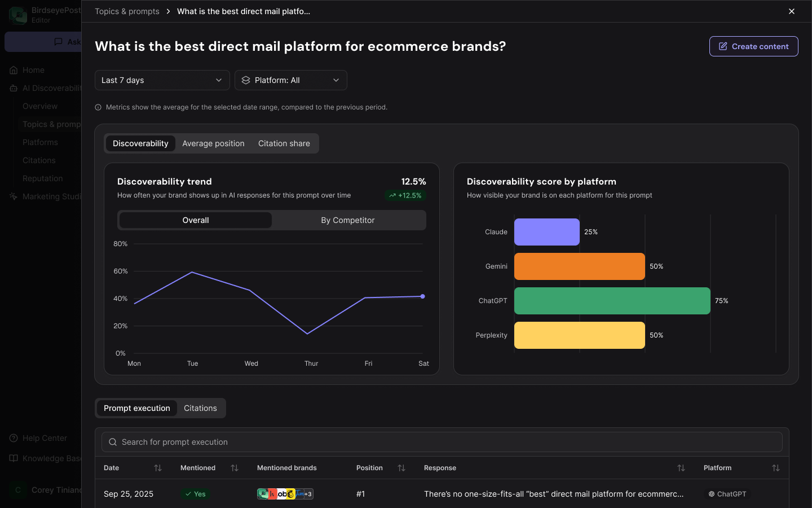This screenshot has width=812, height=508.
Task: Open Home in the dimmed sidebar
Action: 33,70
